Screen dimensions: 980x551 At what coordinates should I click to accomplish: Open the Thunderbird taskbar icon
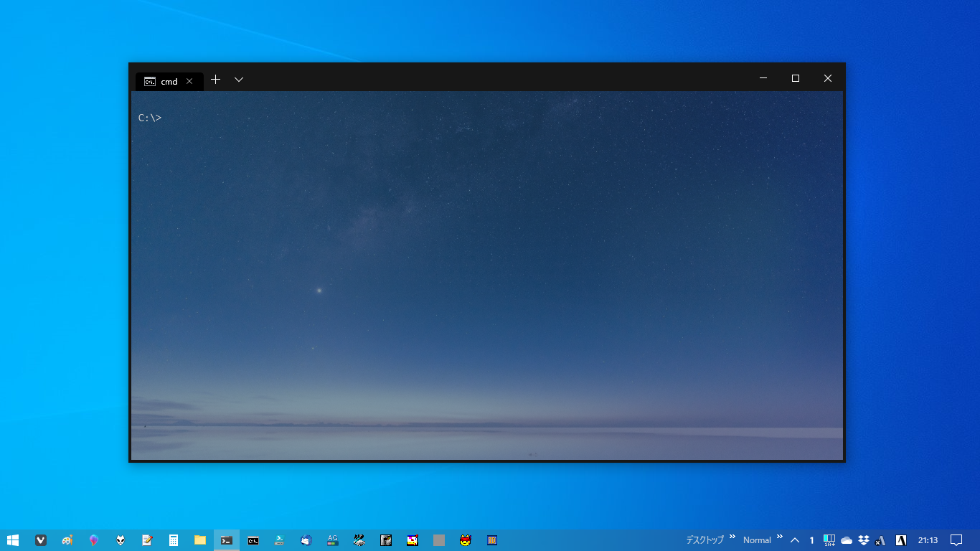(x=306, y=540)
